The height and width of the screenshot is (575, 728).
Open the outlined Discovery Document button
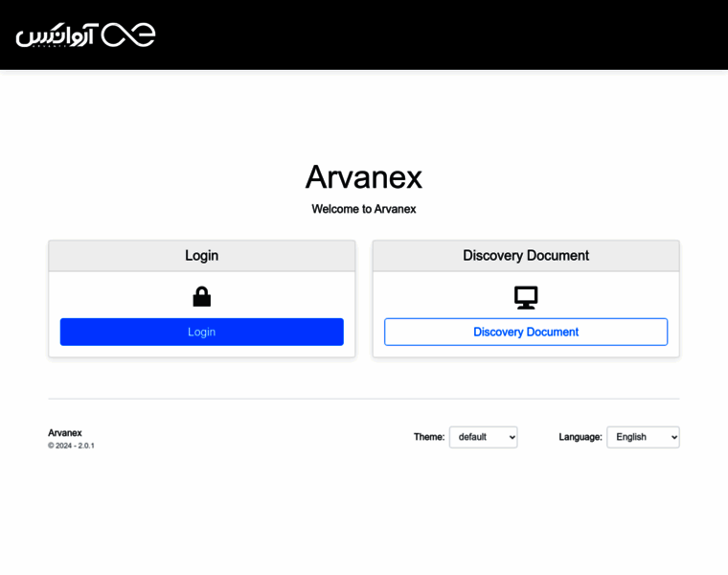[526, 332]
